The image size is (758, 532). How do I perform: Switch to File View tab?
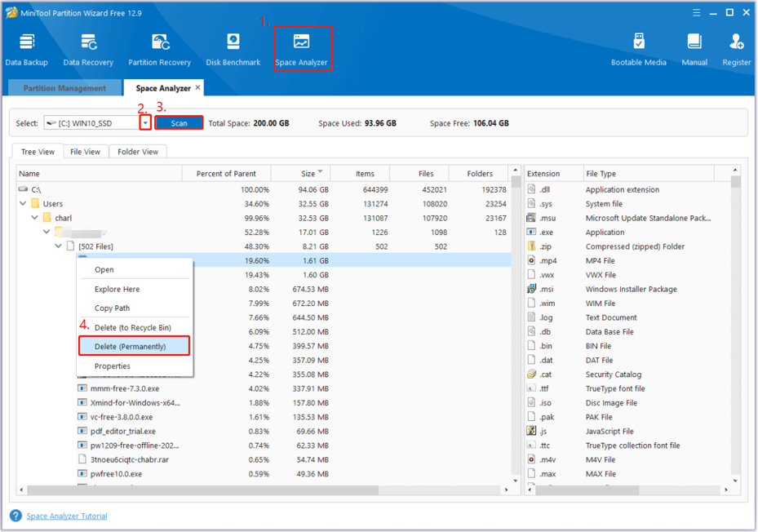[85, 152]
